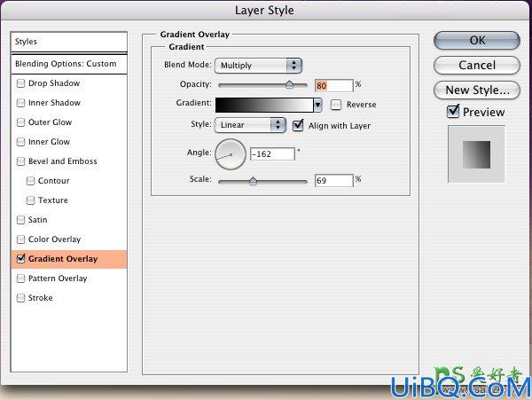Select the Outer Glow label
Image resolution: width=532 pixels, height=400 pixels.
click(50, 122)
